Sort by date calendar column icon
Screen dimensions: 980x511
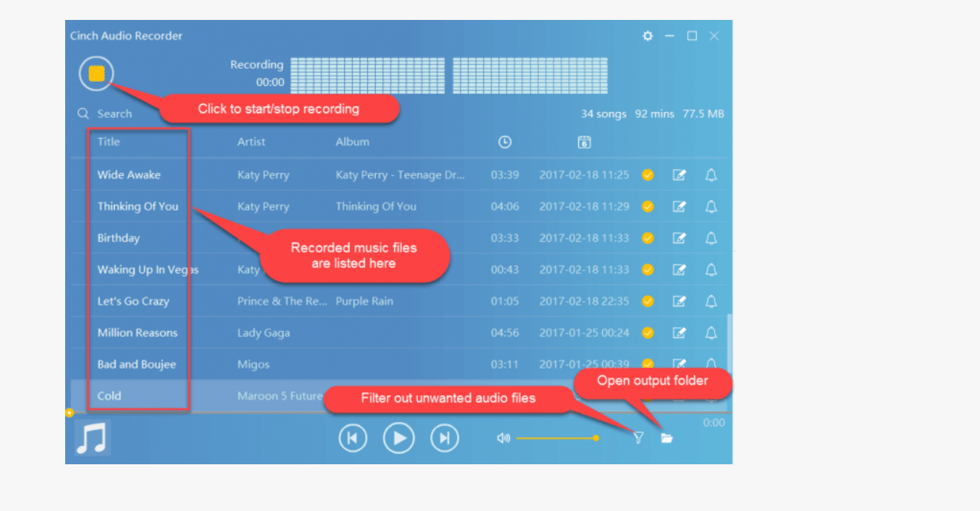[584, 142]
